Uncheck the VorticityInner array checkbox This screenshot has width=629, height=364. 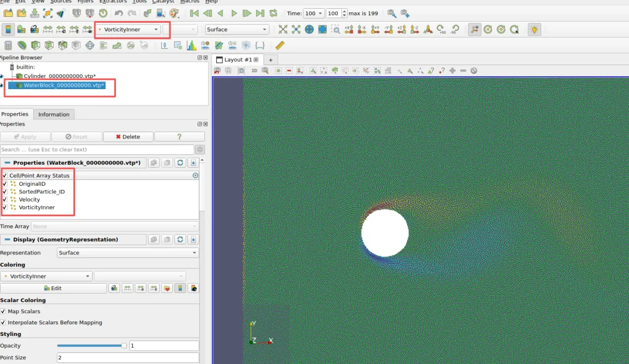5,207
